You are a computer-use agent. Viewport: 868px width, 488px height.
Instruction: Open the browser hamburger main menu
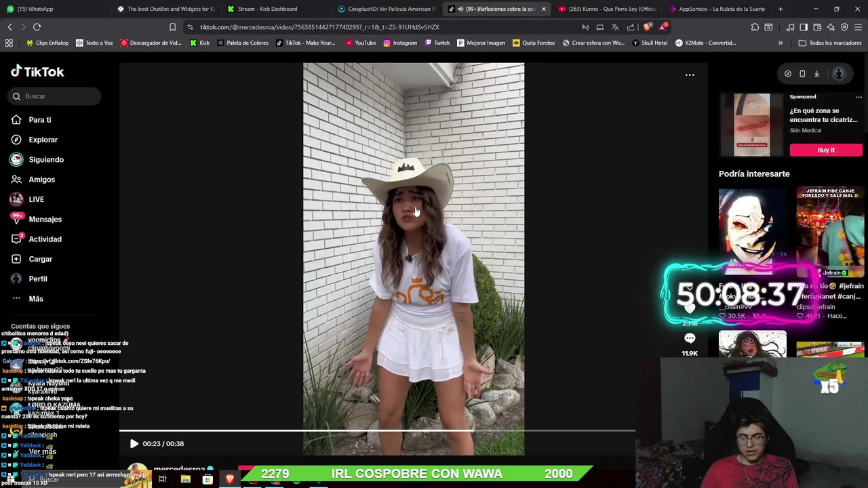pos(858,27)
